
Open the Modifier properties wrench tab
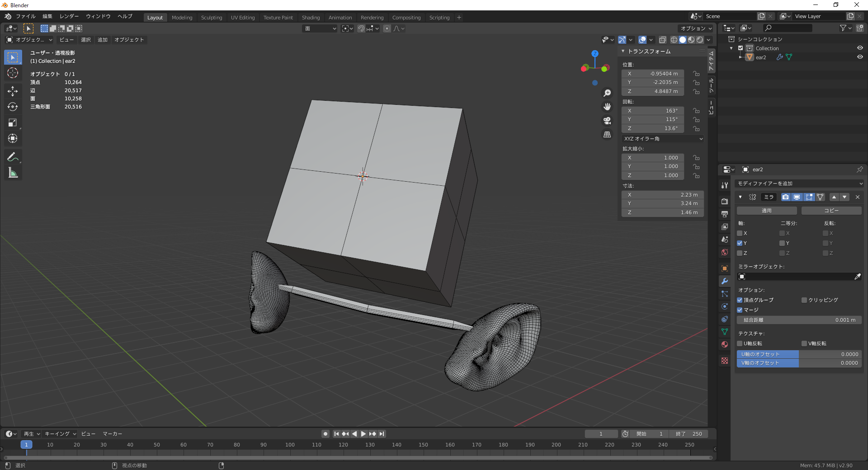(725, 281)
